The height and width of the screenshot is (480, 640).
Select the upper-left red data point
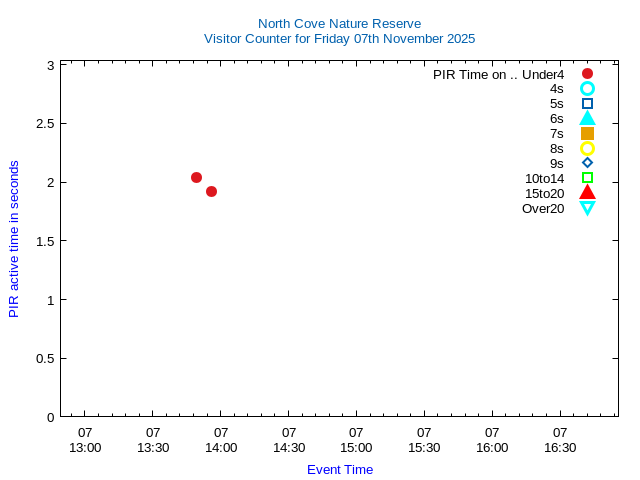pyautogui.click(x=196, y=177)
